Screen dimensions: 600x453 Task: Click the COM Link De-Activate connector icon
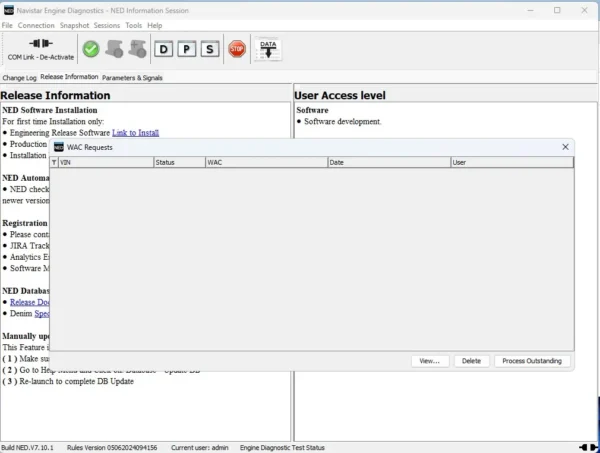coord(41,43)
